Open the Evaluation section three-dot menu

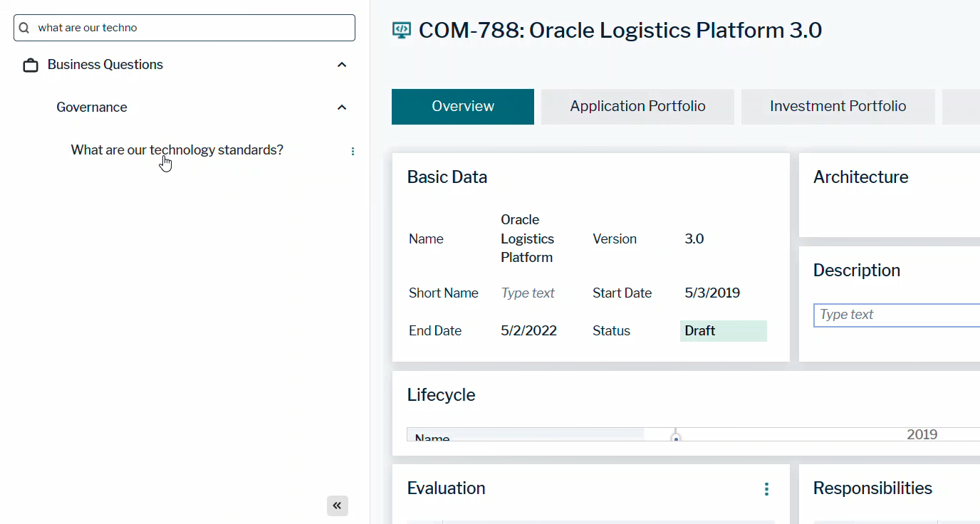(x=766, y=489)
